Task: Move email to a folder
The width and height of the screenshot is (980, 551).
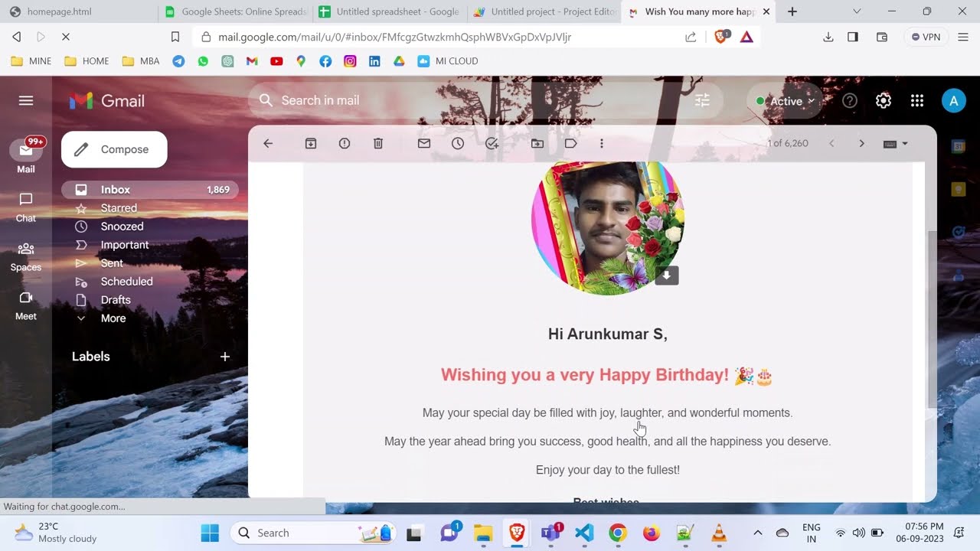Action: pyautogui.click(x=537, y=143)
